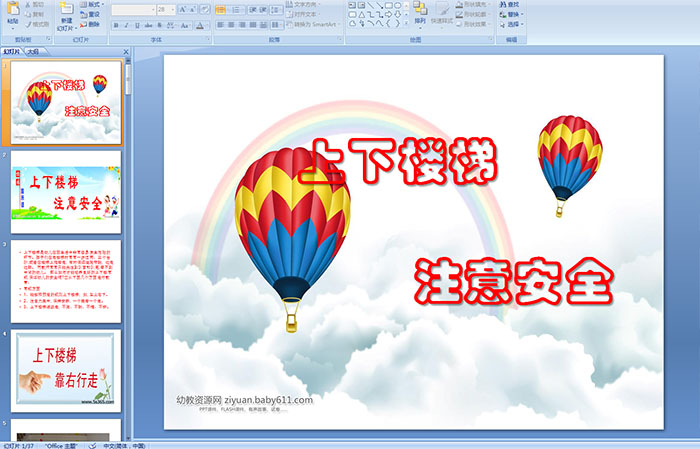Close the slides thumbnail pane
The image size is (700, 449).
pyautogui.click(x=126, y=52)
